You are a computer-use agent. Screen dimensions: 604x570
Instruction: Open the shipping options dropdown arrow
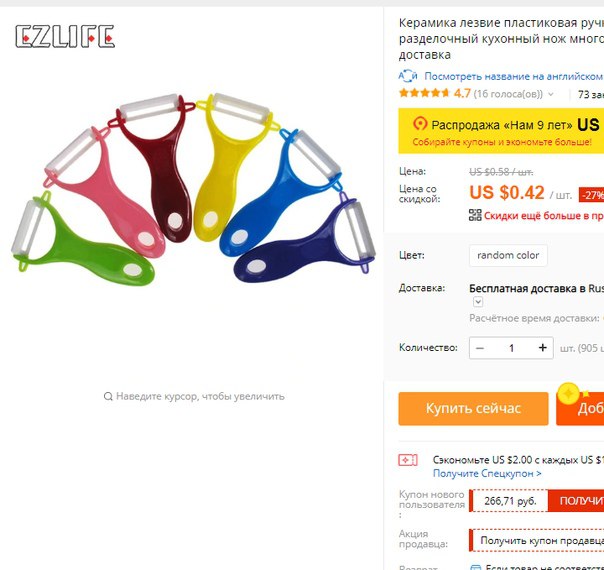pos(478,302)
